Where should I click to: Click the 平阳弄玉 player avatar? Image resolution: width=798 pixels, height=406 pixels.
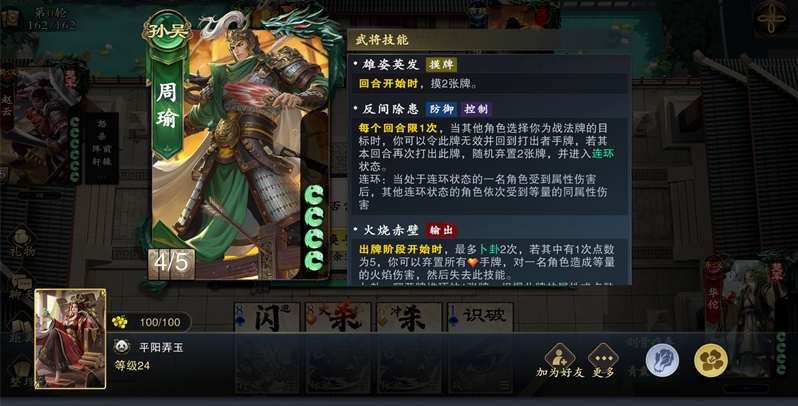click(70, 339)
